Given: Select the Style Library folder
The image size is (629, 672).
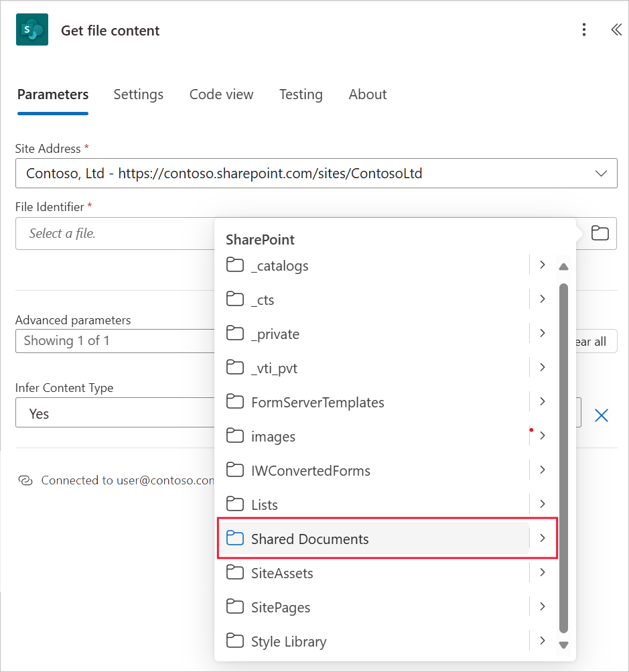Looking at the screenshot, I should [x=289, y=641].
